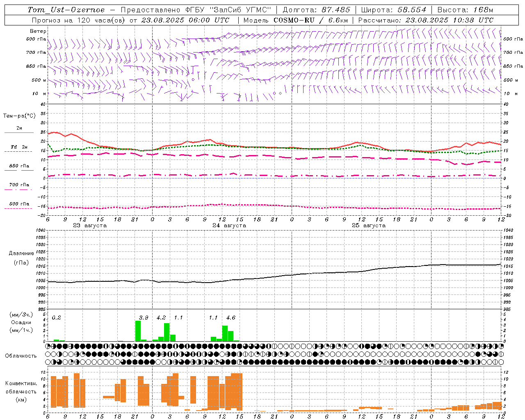Select the (мм/3ч.) precipitation unit label

point(21,315)
